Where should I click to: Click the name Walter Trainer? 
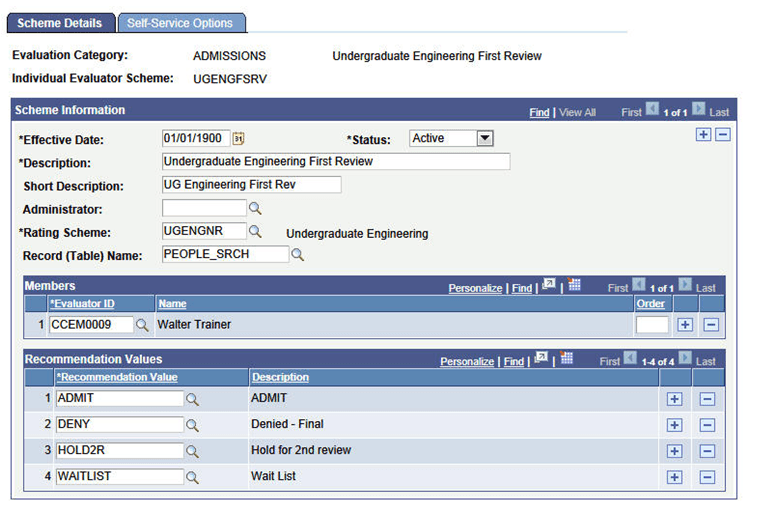coord(194,324)
